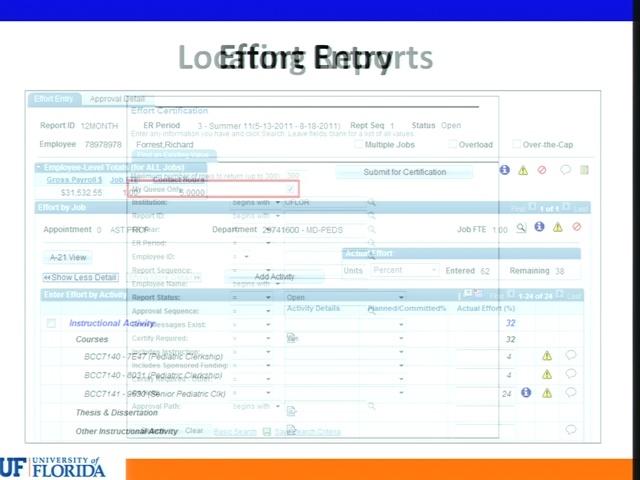Open the Units Percent dropdown
This screenshot has height=480, width=640.
pyautogui.click(x=404, y=270)
